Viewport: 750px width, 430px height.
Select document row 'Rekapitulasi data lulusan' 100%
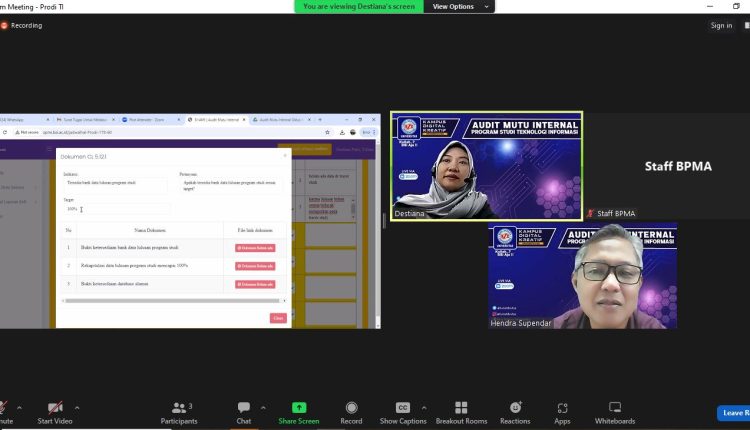click(173, 266)
